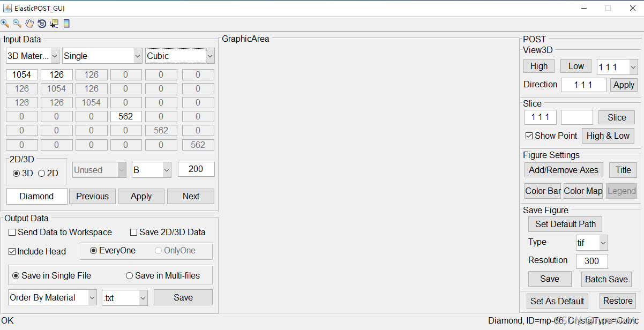The height and width of the screenshot is (330, 644).
Task: Click the High view button
Action: point(539,66)
